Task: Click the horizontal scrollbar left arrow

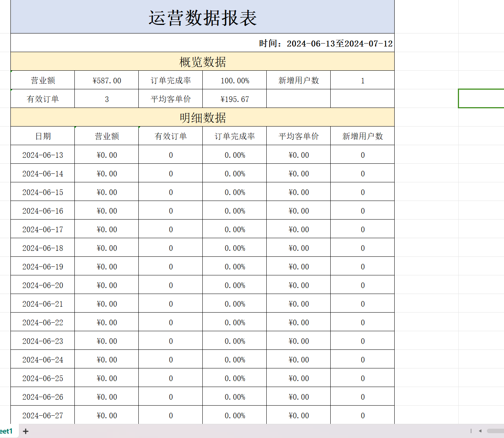Action: pos(480,431)
